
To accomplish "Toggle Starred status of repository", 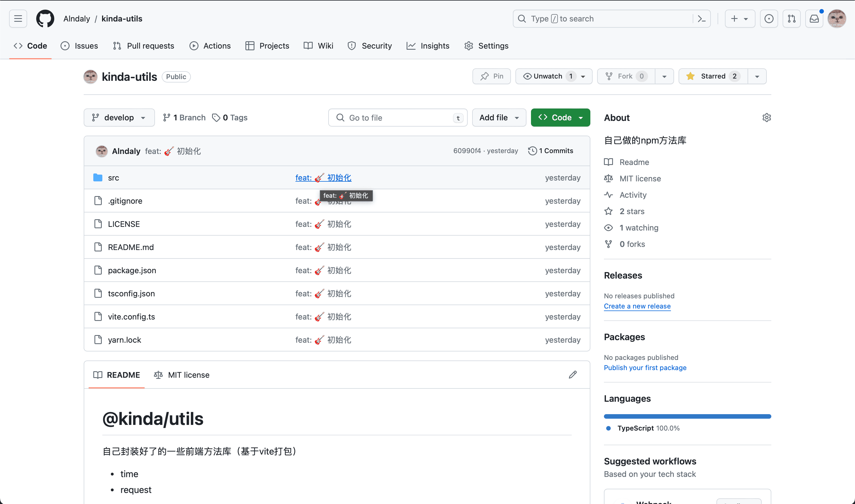I will point(713,76).
